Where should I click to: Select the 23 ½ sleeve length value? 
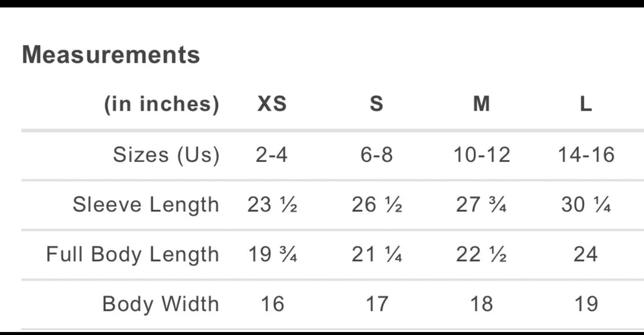(x=272, y=205)
